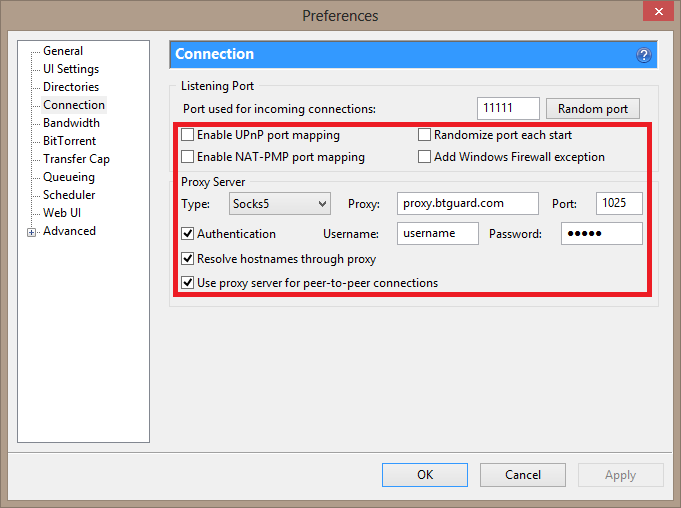Enable UPnP port mapping checkbox
Image resolution: width=681 pixels, height=508 pixels.
point(188,135)
